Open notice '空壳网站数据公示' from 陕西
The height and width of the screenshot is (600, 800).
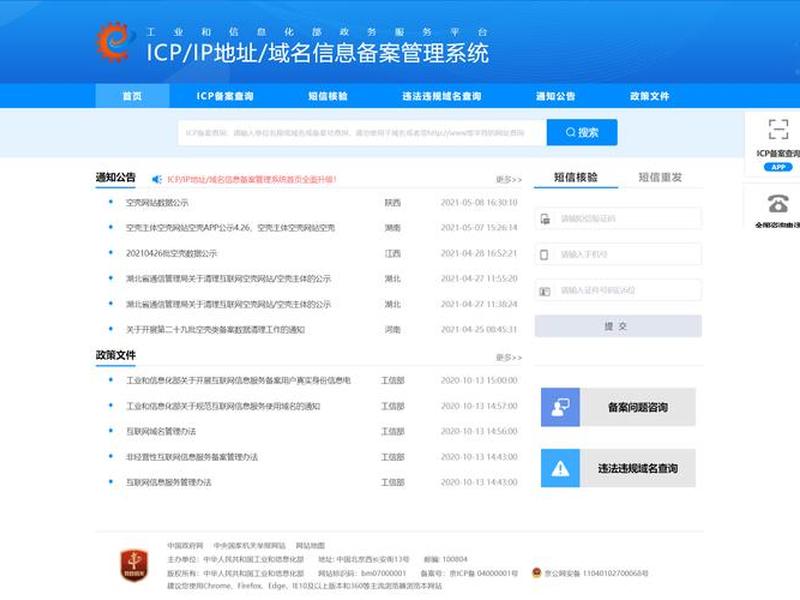(x=157, y=203)
